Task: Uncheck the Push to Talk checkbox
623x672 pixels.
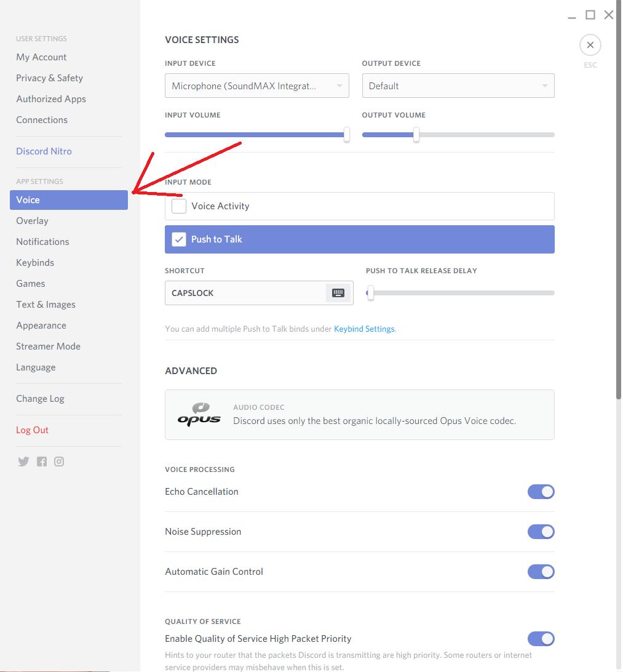Action: pos(179,239)
